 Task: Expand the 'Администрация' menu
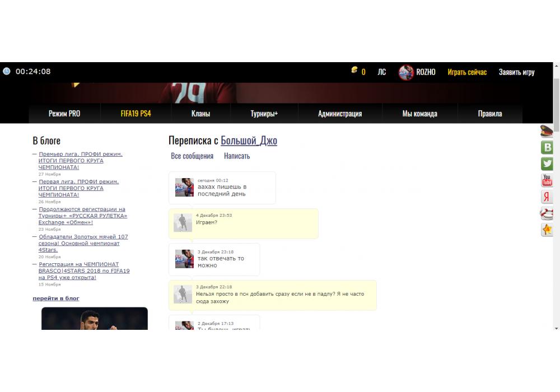coord(340,114)
